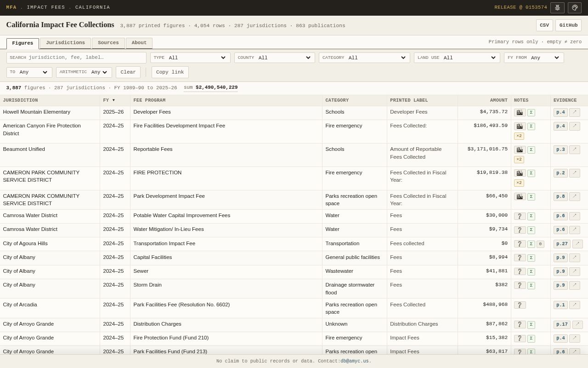Screen dimensions: 588x368
Task: Click factory icon in Park Development Impact Fee row
Action: (x=520, y=196)
